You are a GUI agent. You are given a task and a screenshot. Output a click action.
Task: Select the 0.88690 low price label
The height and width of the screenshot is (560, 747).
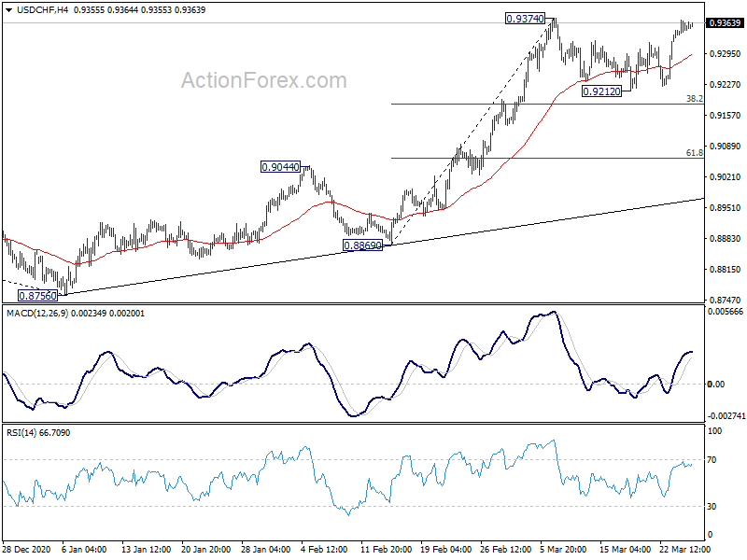(362, 245)
